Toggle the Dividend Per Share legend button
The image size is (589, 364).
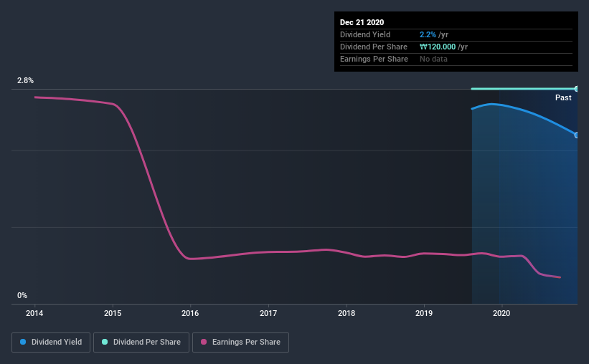(141, 343)
